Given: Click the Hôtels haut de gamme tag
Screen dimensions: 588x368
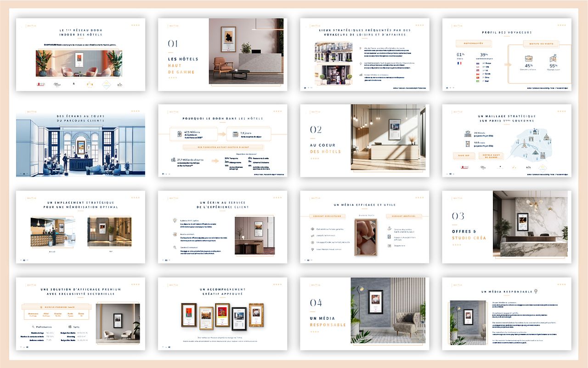Looking at the screenshot, I should coord(491,156).
